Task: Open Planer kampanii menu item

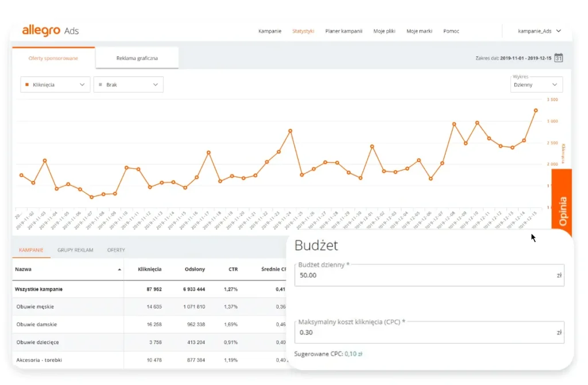Action: [x=343, y=31]
